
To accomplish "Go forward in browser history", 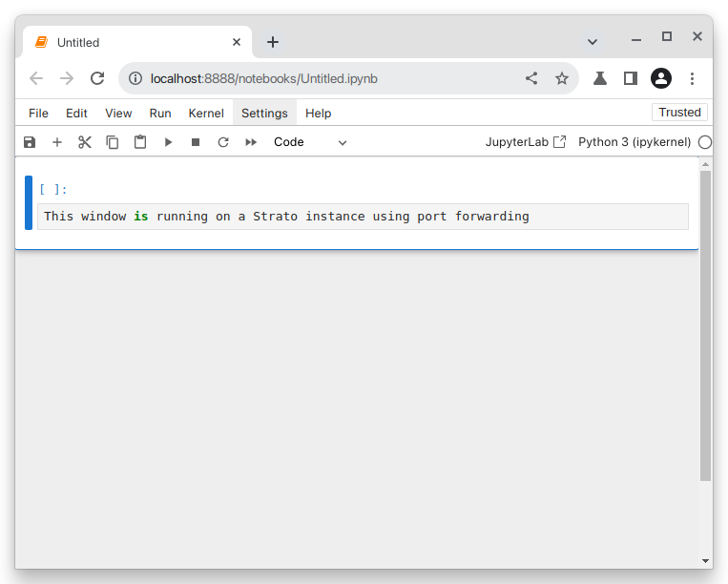I will [x=67, y=78].
